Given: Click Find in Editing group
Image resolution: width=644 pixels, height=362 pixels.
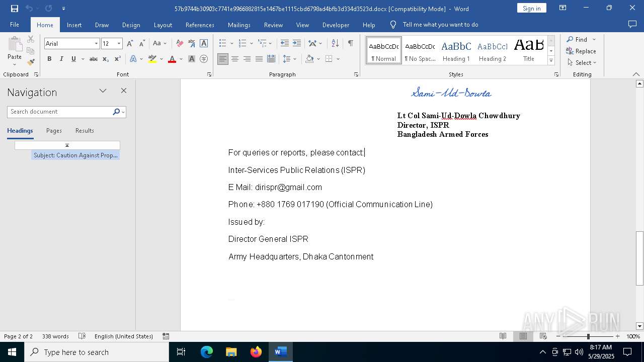Looking at the screenshot, I should pyautogui.click(x=577, y=40).
